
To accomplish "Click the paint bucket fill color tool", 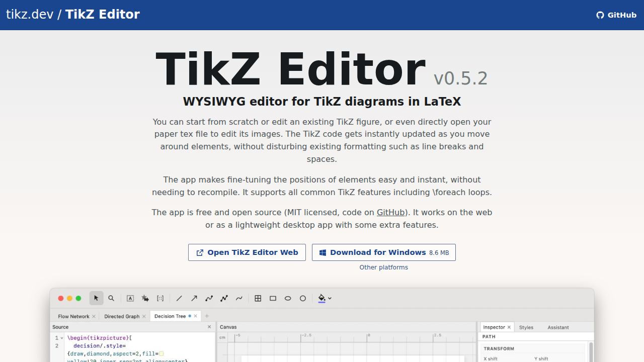I will (x=322, y=298).
